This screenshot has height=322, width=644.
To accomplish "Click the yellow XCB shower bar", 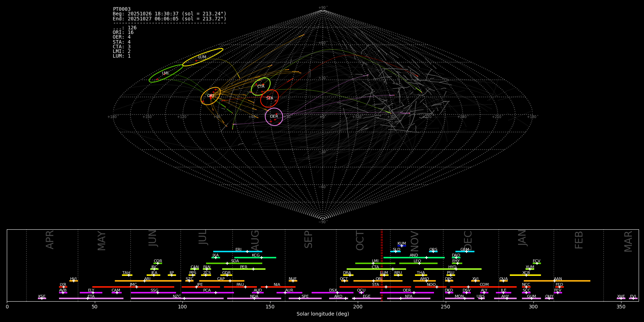I will [x=525, y=275].
